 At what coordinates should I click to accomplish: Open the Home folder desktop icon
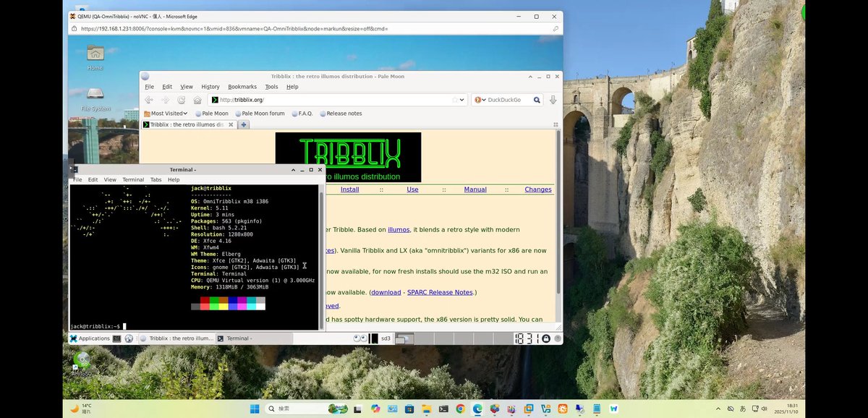coord(95,57)
